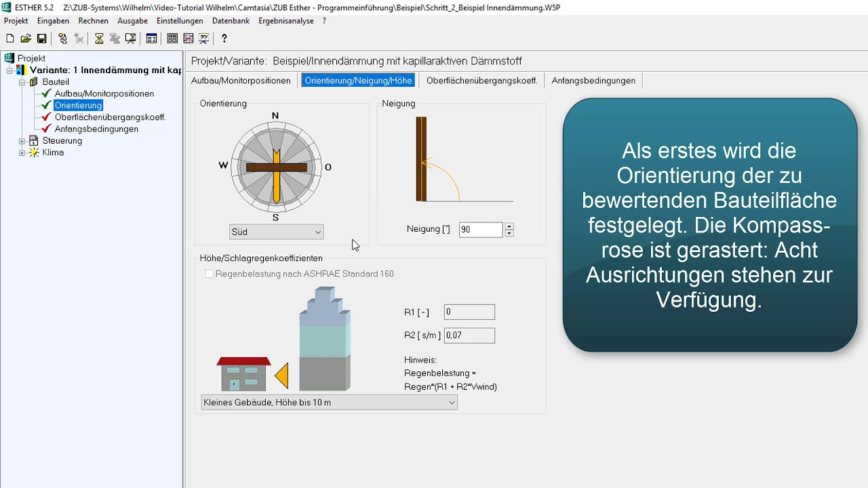This screenshot has width=868, height=488.
Task: Select Aufbau/Monitorpositionen in the tree
Action: [104, 94]
